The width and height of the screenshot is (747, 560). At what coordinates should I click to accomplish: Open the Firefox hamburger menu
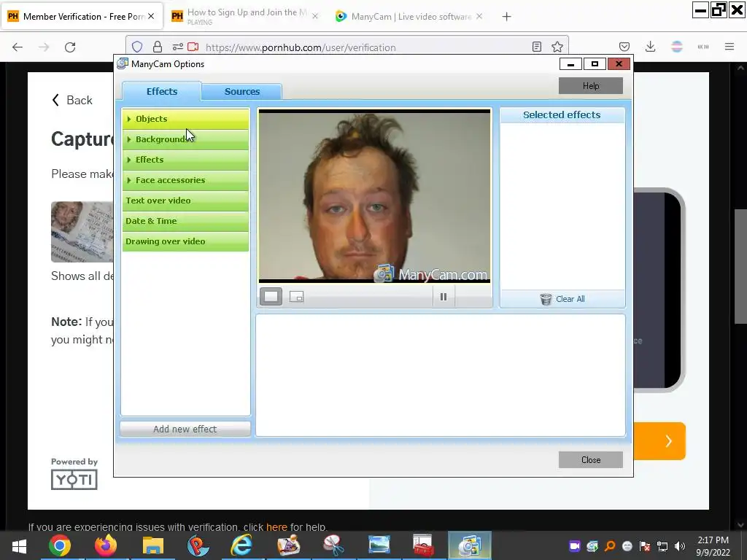click(729, 47)
